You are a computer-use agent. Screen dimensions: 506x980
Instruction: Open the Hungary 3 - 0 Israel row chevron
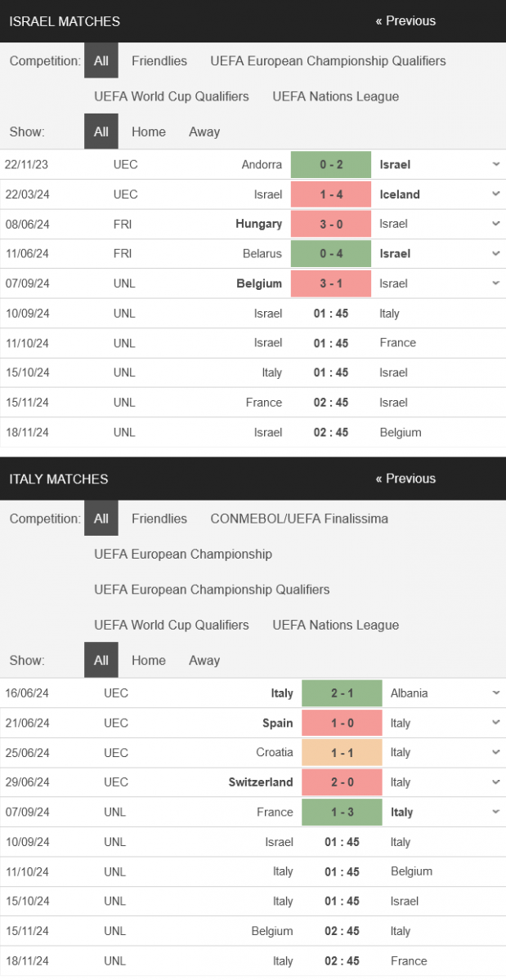point(496,224)
